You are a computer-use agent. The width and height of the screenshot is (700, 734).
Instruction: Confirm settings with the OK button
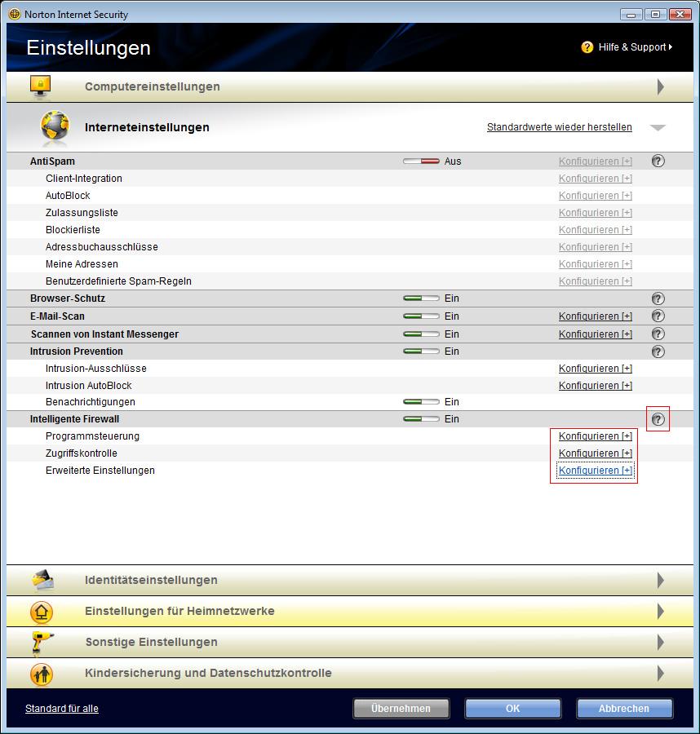512,708
